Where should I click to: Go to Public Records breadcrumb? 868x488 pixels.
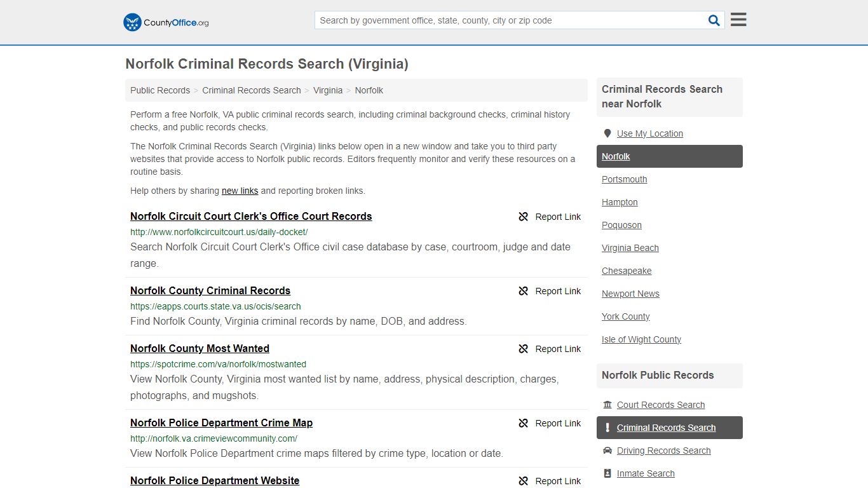tap(160, 90)
